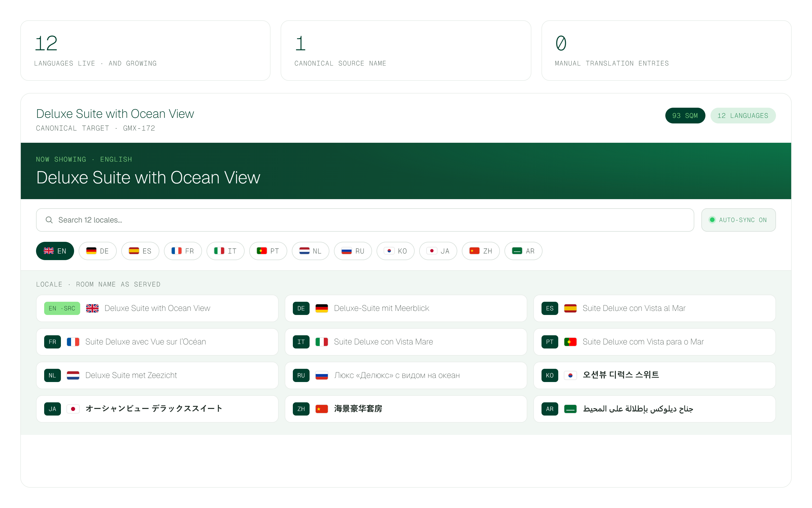Viewport: 812px width, 508px height.
Task: Click the search magnifier icon
Action: click(49, 220)
